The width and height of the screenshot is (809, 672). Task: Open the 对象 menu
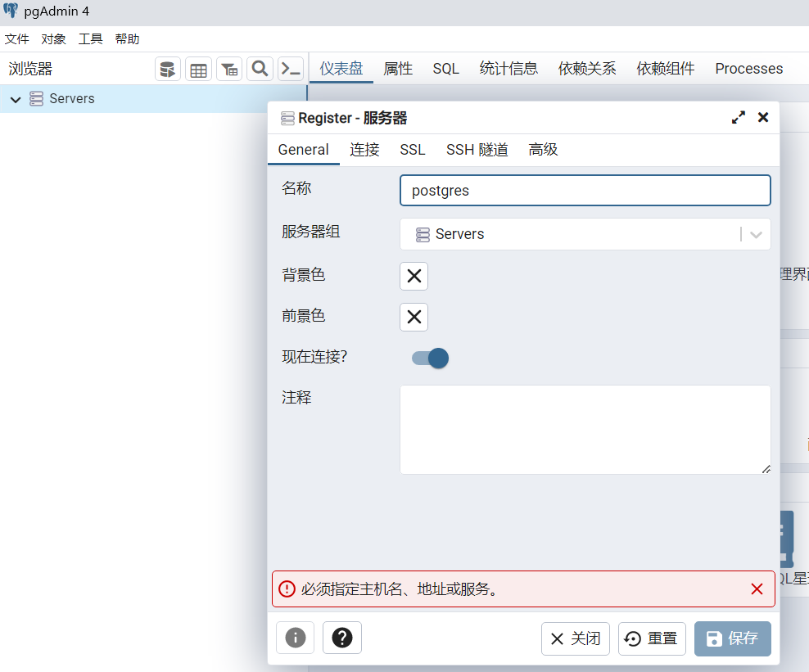54,39
